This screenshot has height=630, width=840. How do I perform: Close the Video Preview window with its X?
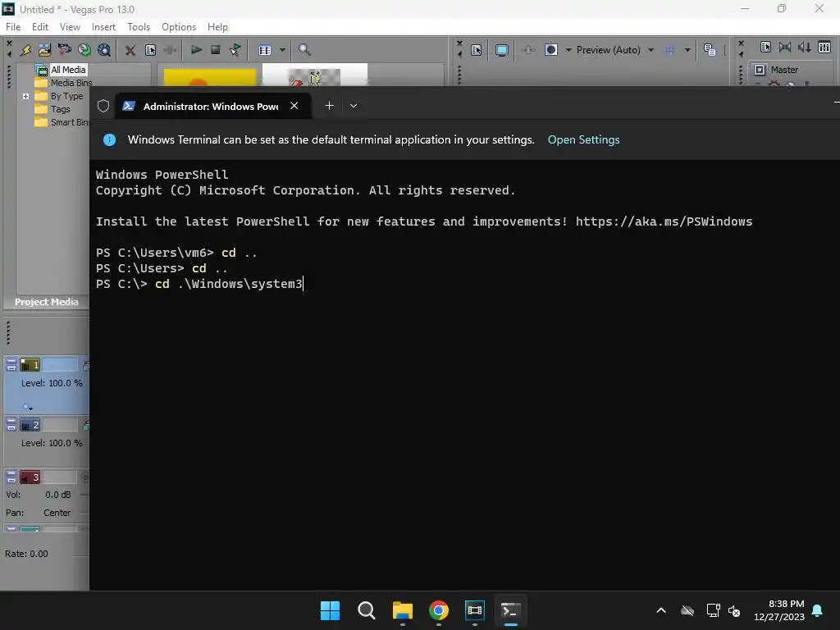coord(459,43)
